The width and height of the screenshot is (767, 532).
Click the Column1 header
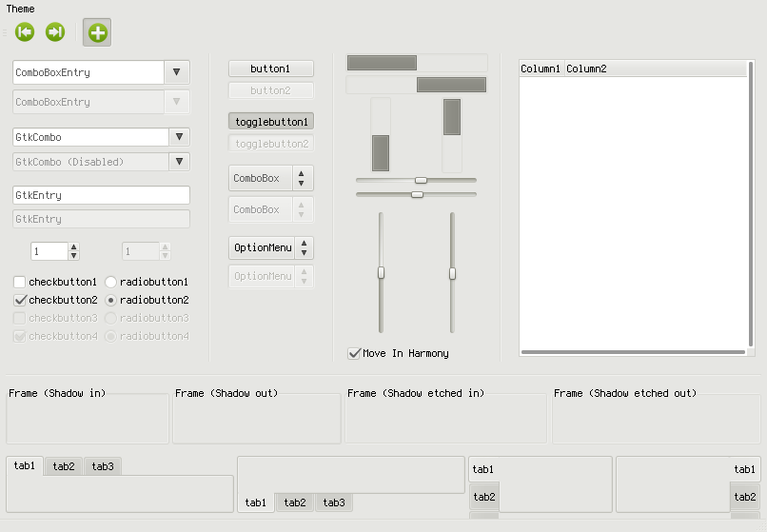[541, 69]
